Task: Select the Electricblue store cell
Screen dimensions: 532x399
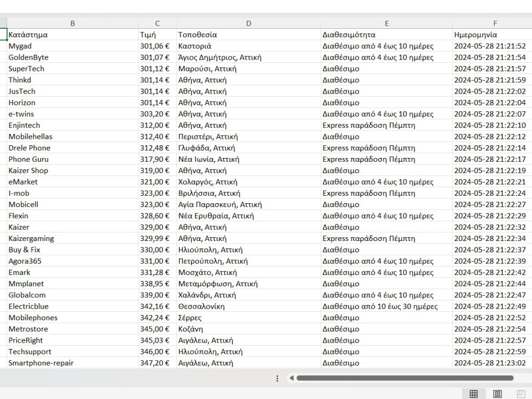Action: tap(72, 306)
